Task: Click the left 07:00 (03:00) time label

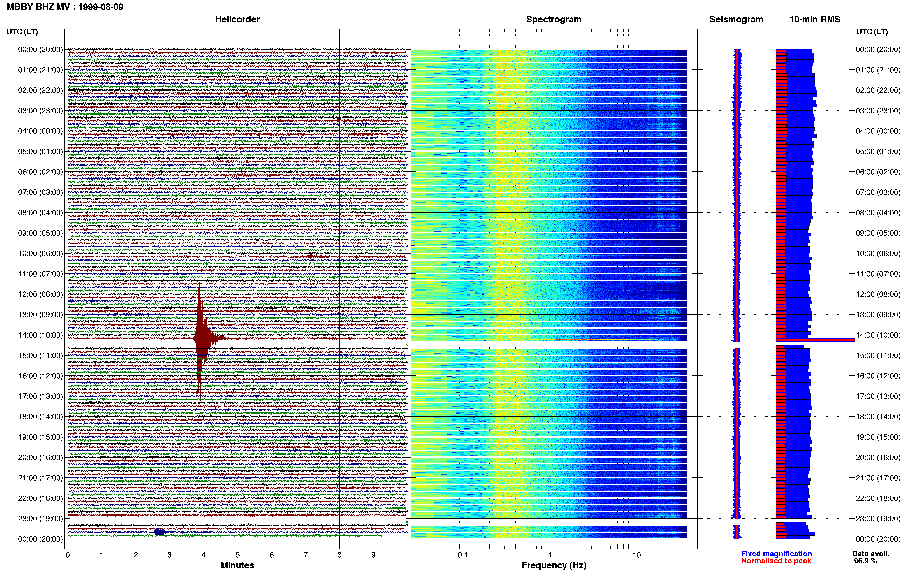Action: click(41, 192)
